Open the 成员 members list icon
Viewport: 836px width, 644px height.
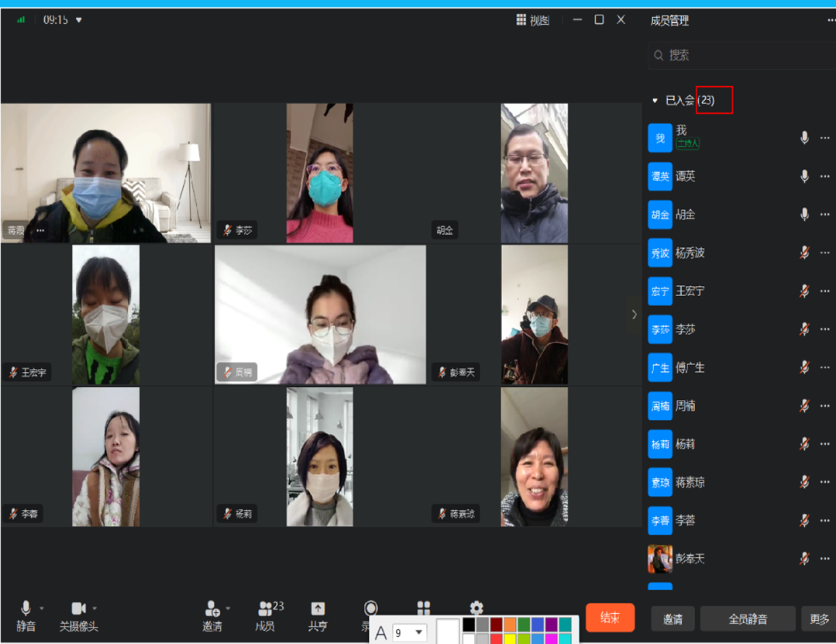266,609
